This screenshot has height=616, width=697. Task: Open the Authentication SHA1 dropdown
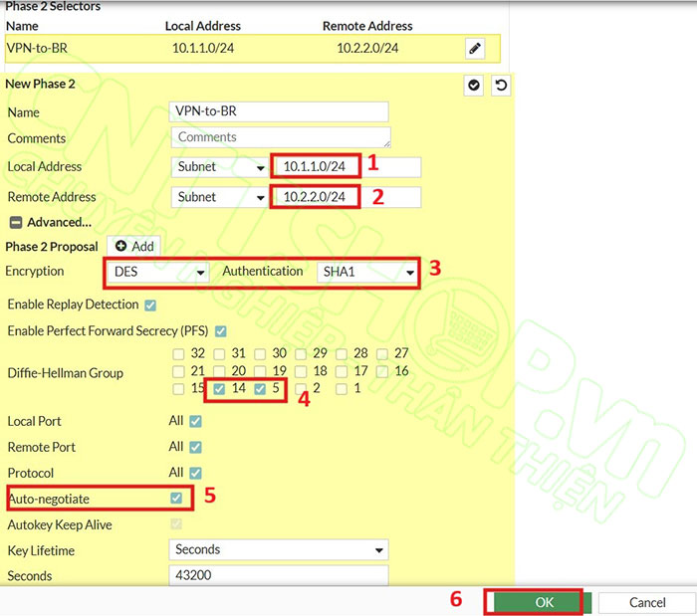tap(366, 272)
